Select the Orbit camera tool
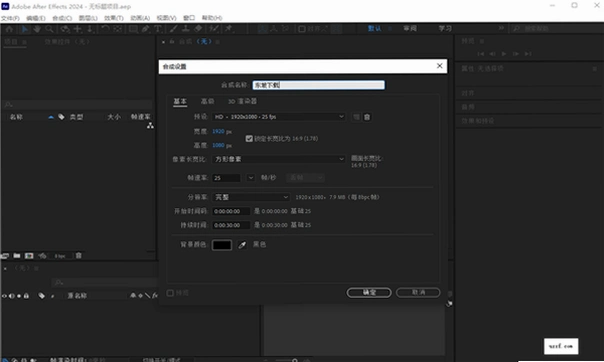Viewport: 604px width, 362px height. (65, 29)
